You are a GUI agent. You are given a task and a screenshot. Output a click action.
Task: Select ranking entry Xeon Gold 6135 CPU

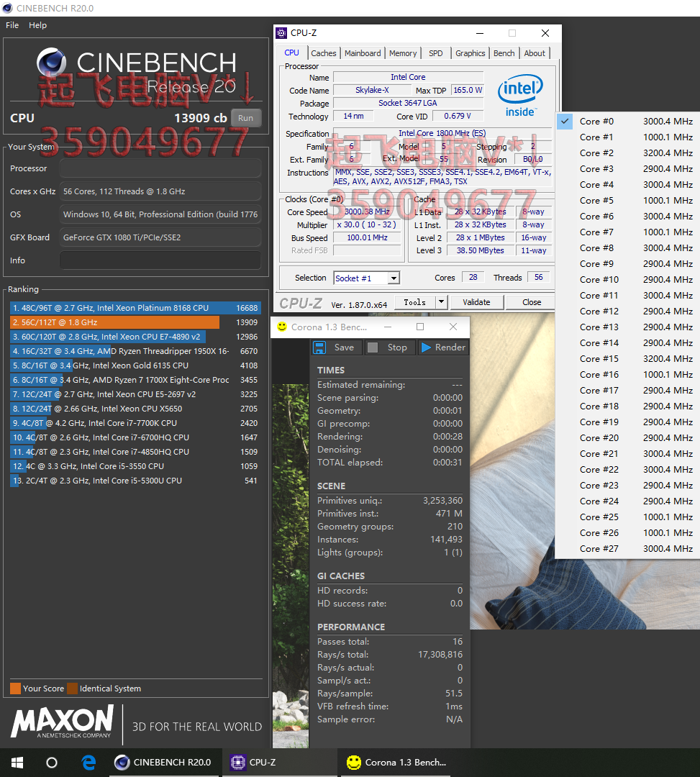click(135, 365)
